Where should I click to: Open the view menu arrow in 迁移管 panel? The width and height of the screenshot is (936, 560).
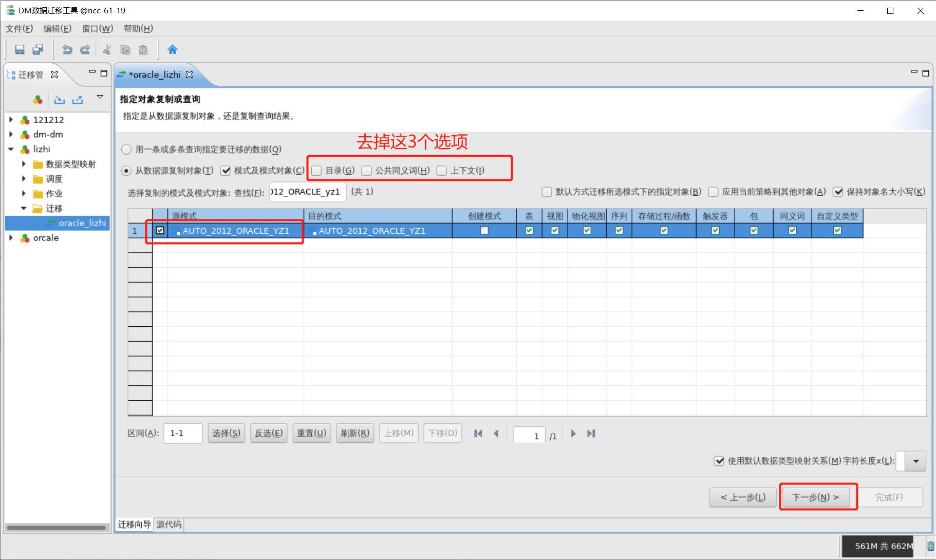coord(100,97)
